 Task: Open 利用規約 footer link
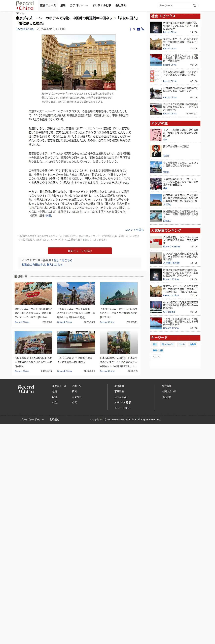click(x=54, y=419)
